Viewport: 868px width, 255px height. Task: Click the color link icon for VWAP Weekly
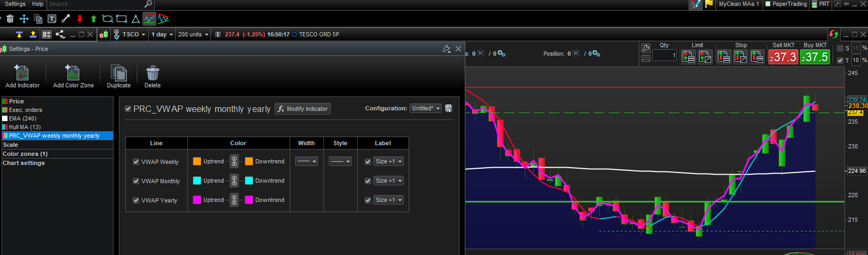[234, 161]
